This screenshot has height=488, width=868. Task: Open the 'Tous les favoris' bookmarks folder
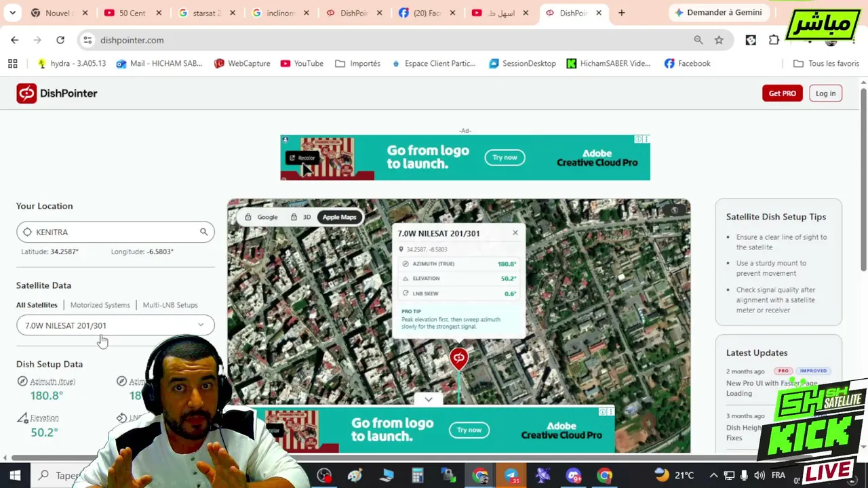[826, 63]
